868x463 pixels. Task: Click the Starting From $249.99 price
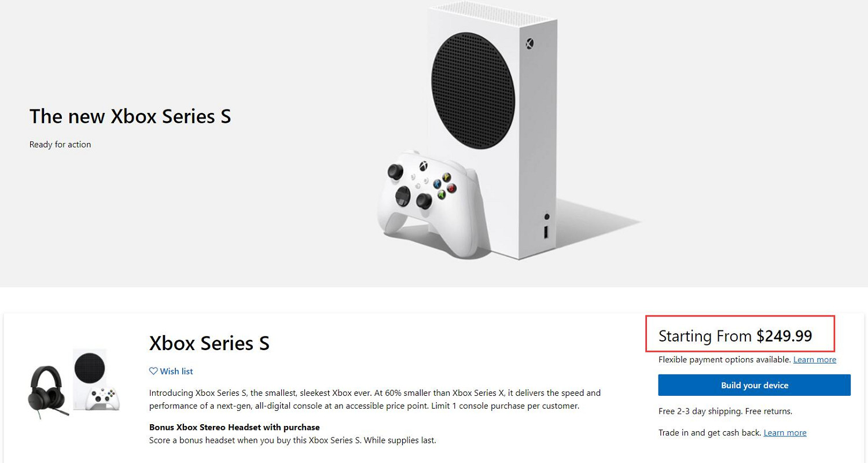click(x=735, y=336)
